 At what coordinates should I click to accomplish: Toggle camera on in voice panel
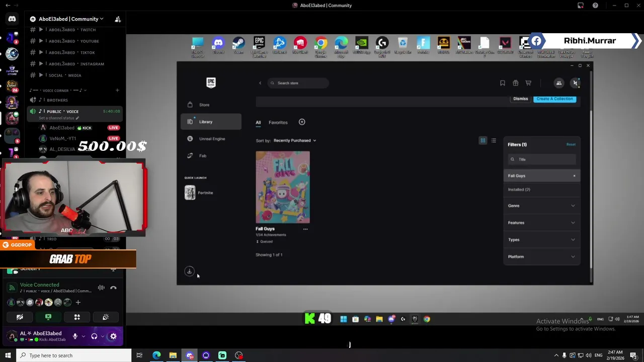tap(20, 317)
